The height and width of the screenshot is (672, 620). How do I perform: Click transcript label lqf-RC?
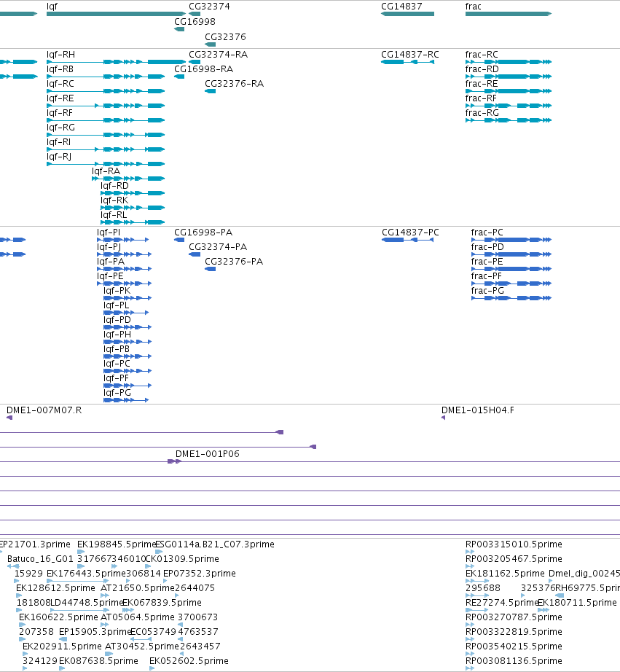click(x=60, y=84)
